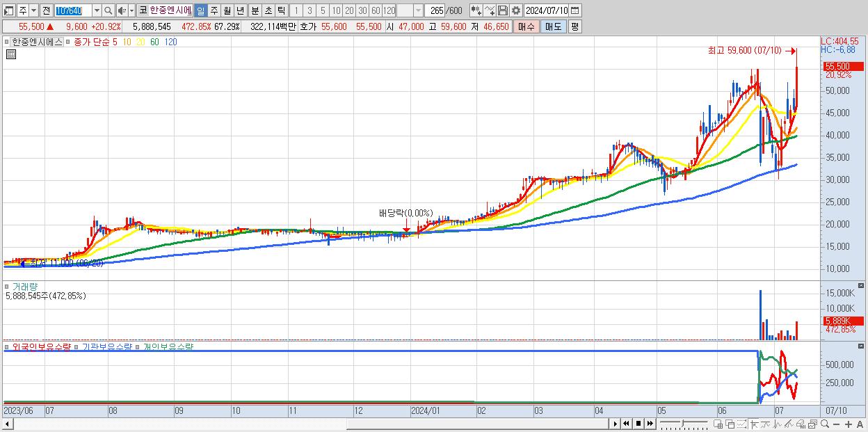868x432 pixels.
Task: Select yearly (년) chart period
Action: [240, 10]
